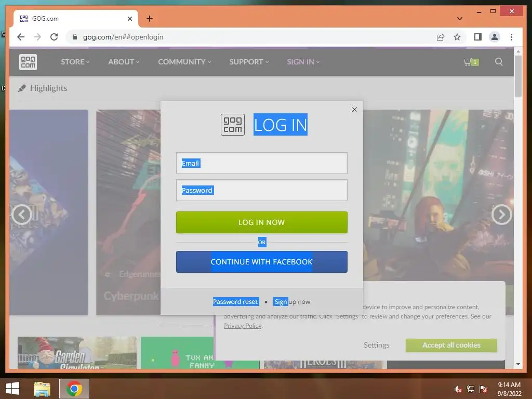Screen dimensions: 532x399
Task: Click the muted volume tray icon
Action: [x=458, y=389]
